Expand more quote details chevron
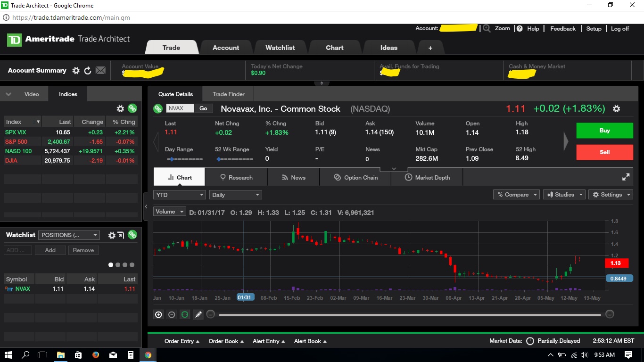The width and height of the screenshot is (644, 362). pyautogui.click(x=393, y=169)
